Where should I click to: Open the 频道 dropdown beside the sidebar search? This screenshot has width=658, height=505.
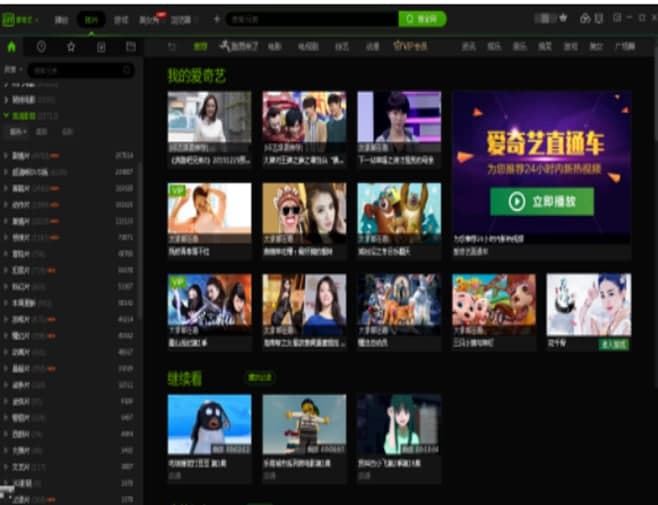(x=13, y=70)
